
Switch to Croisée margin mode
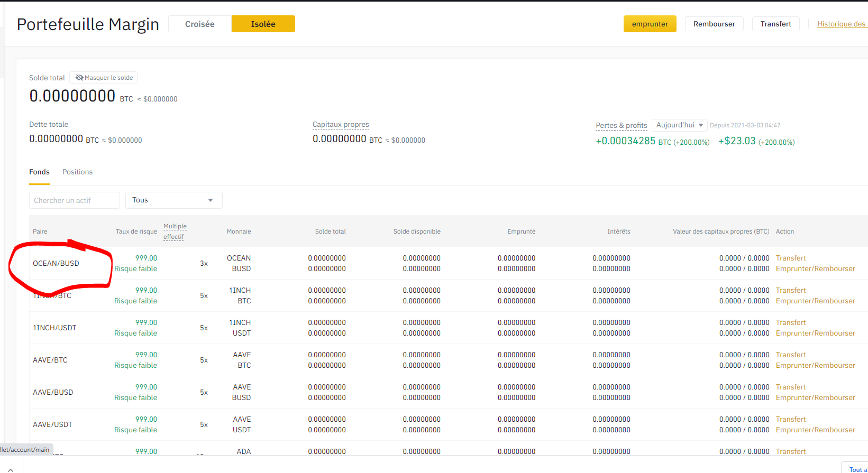200,24
